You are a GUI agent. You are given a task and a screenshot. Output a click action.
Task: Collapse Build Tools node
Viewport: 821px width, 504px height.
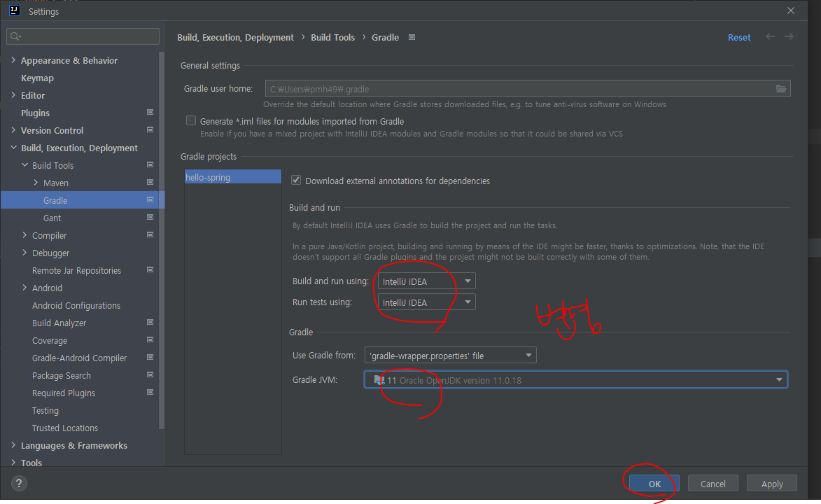[x=24, y=165]
